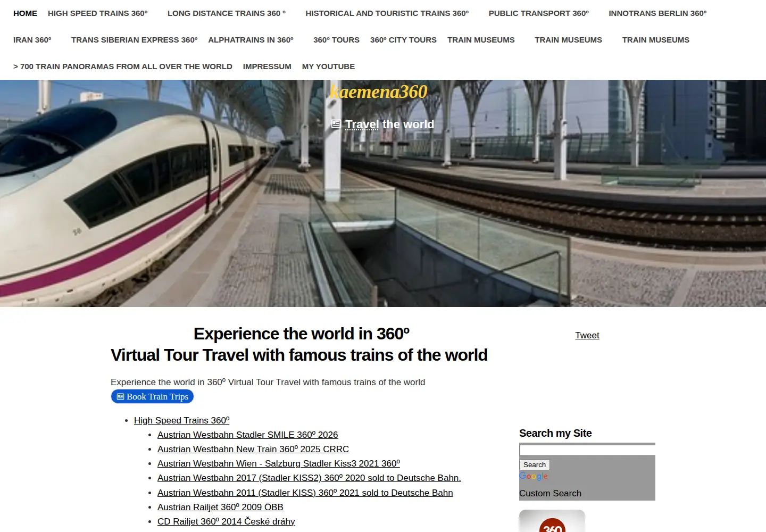Open 360° Tours menu item

(x=336, y=40)
